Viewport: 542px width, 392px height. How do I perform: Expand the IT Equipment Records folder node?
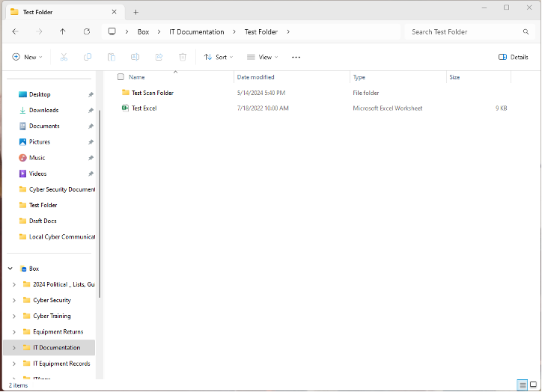(x=14, y=364)
